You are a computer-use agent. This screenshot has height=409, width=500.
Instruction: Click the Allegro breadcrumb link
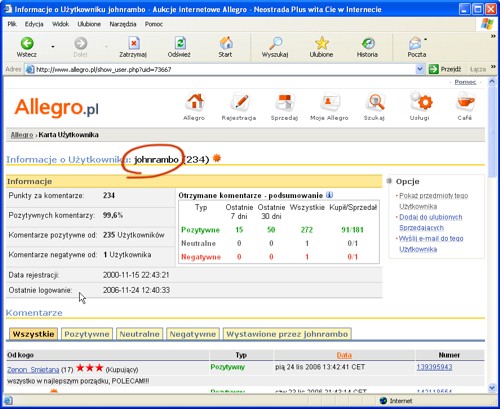click(x=22, y=135)
